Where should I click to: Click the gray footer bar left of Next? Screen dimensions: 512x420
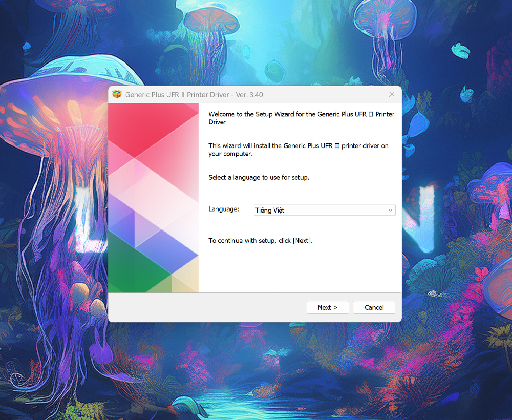pos(205,307)
